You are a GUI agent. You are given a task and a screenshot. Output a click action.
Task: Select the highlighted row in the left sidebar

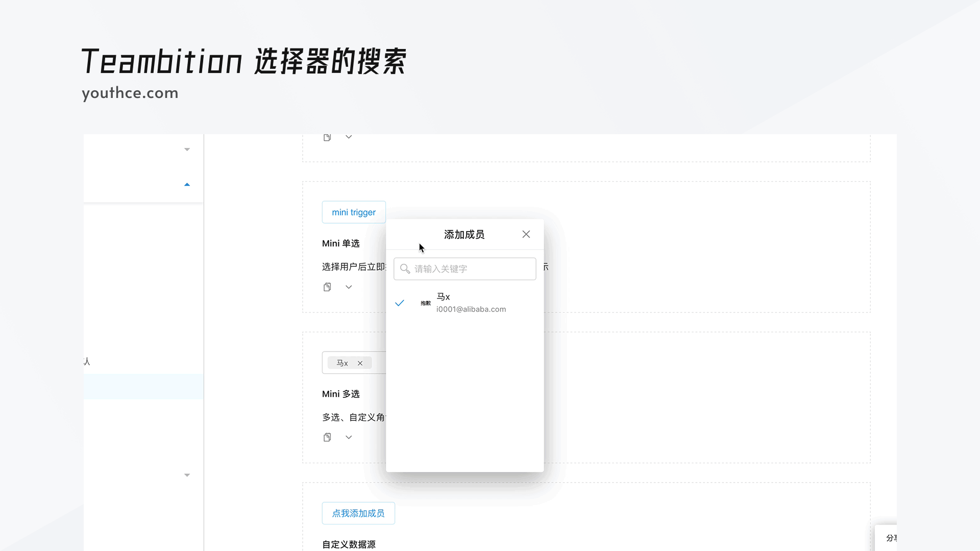[x=143, y=387]
